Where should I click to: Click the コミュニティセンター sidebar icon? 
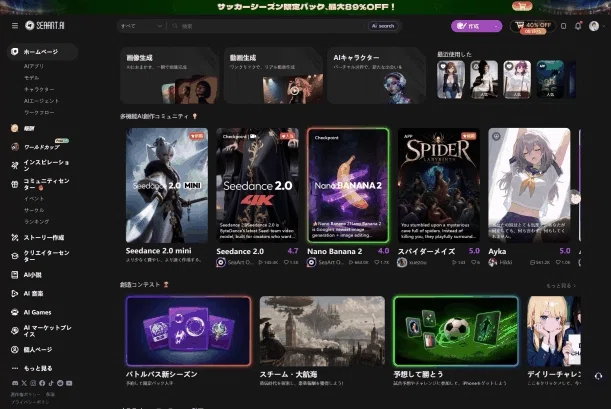[x=15, y=184]
